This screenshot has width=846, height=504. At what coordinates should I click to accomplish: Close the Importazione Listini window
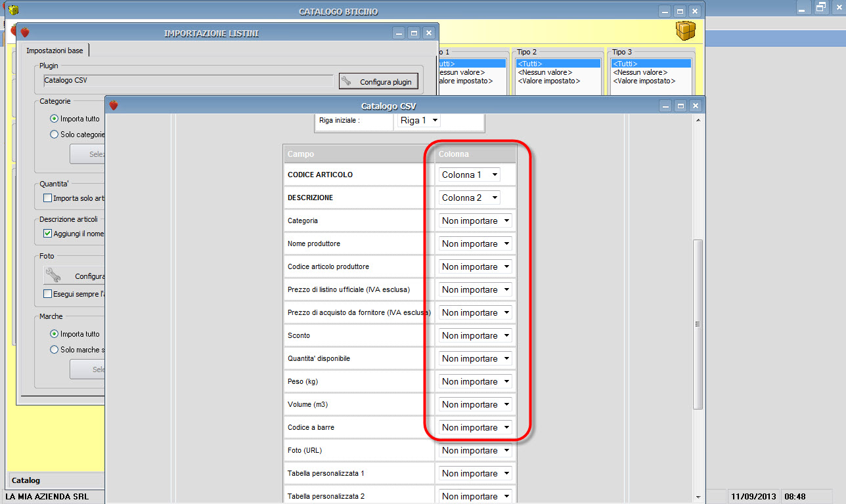[x=428, y=33]
